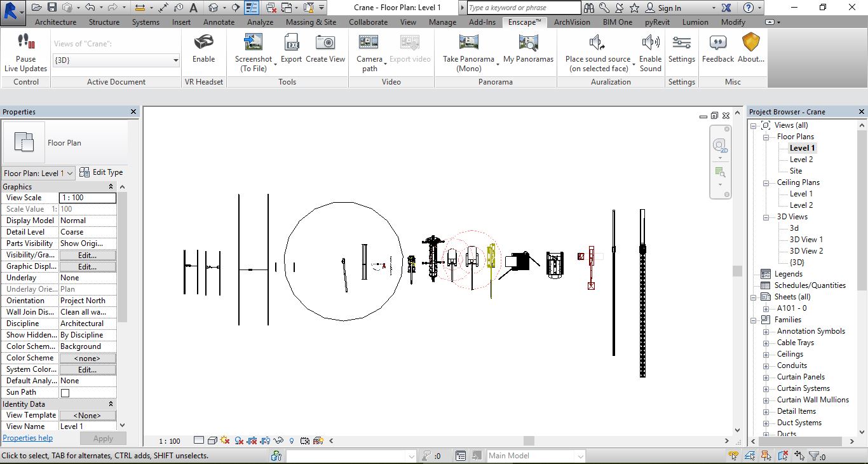Viewport: 868px width, 464px height.
Task: Open the Camera path tool
Action: pos(369,43)
